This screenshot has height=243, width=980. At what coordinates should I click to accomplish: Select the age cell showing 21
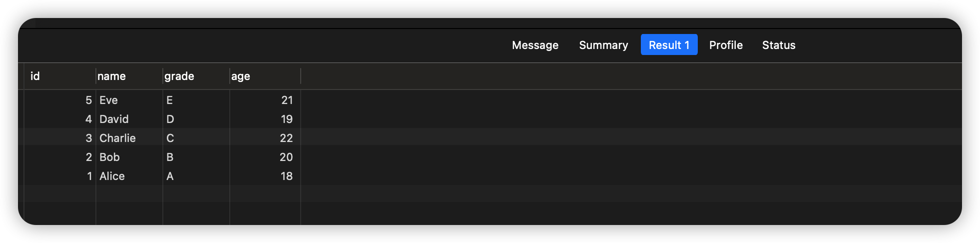[x=287, y=100]
